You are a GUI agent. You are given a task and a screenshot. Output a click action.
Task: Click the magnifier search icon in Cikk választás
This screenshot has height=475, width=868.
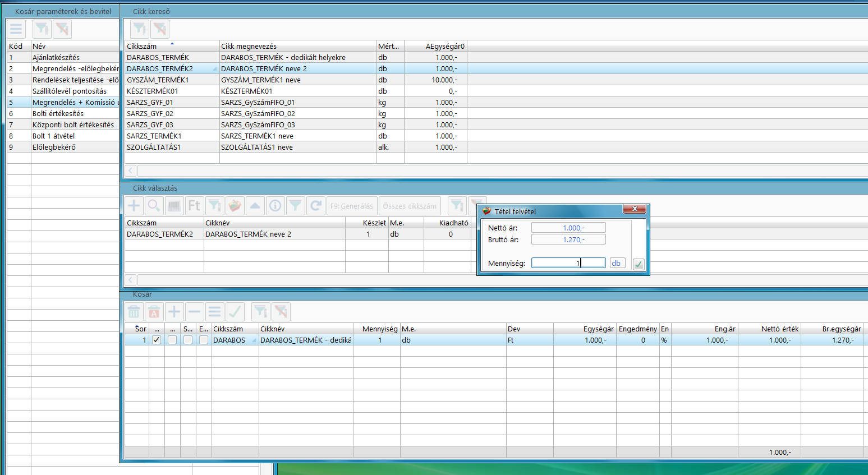point(154,206)
